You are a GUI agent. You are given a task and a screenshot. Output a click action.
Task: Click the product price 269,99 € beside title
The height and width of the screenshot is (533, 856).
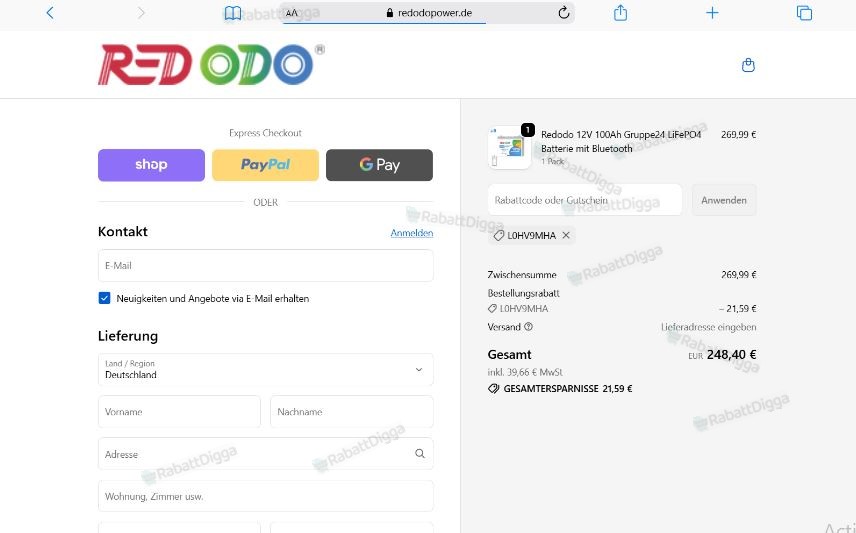[x=739, y=134]
